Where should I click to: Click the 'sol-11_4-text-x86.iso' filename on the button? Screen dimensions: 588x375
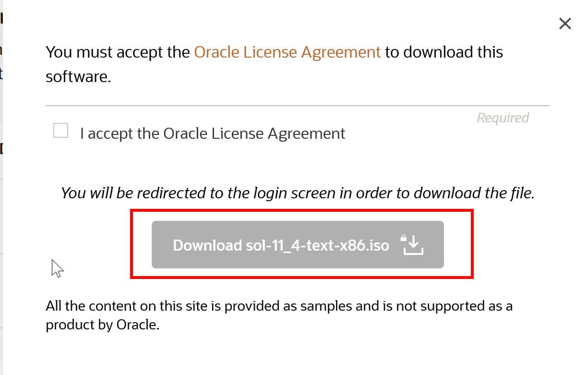(x=314, y=245)
